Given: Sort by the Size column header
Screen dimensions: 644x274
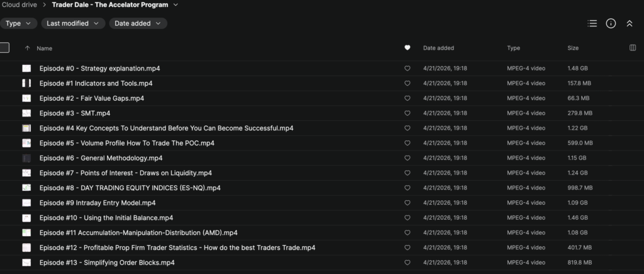Looking at the screenshot, I should (x=573, y=48).
